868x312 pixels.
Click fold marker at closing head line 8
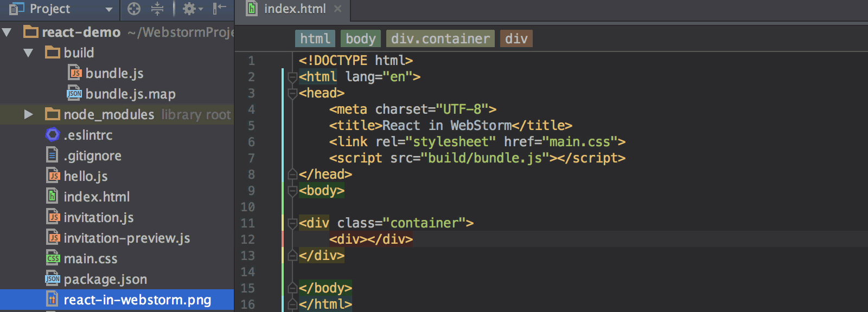tap(292, 174)
